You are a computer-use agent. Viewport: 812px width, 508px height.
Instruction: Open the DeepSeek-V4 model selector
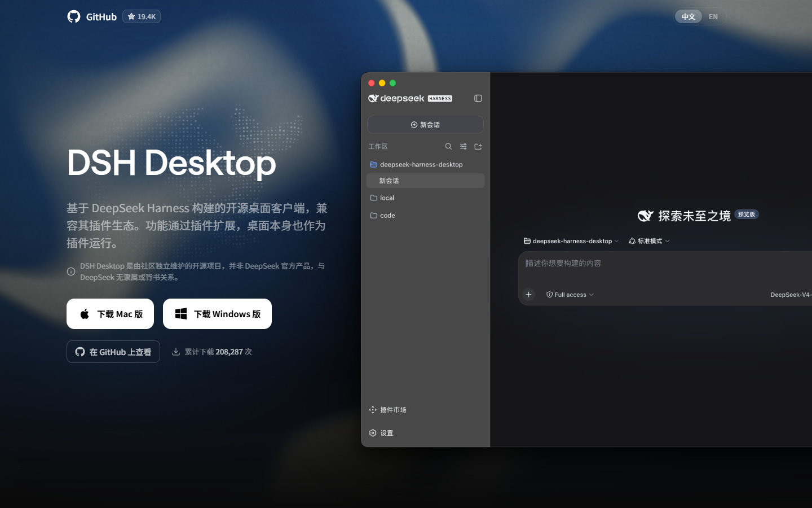[x=791, y=295]
